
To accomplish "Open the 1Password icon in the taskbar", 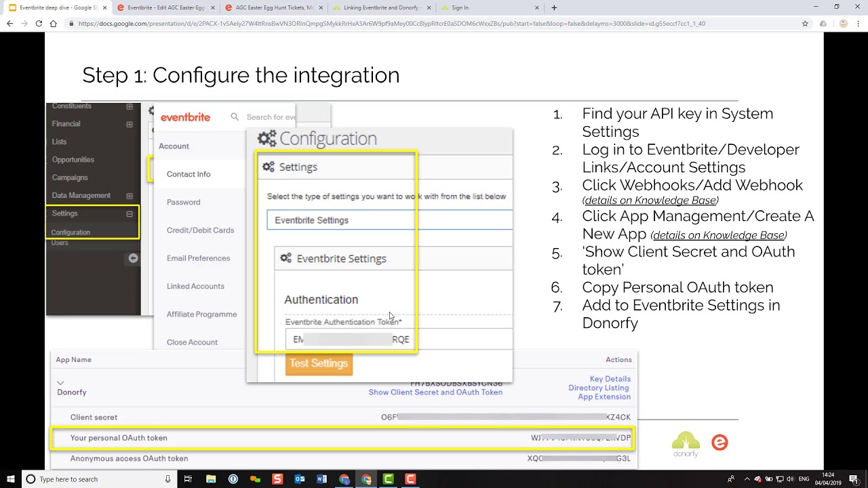I will tap(233, 479).
